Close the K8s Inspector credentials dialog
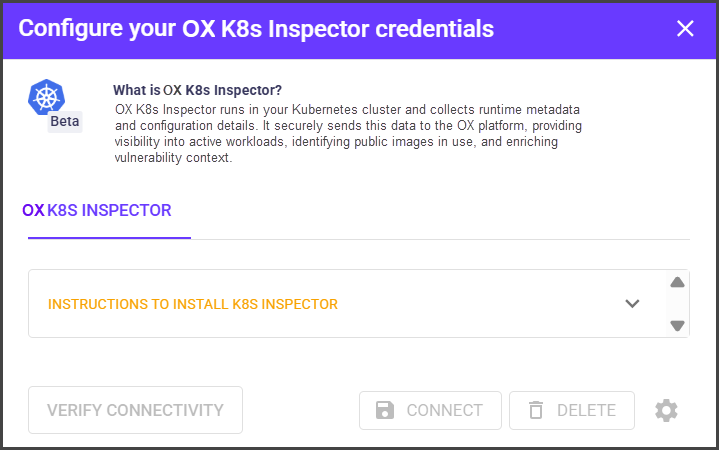 coord(685,29)
